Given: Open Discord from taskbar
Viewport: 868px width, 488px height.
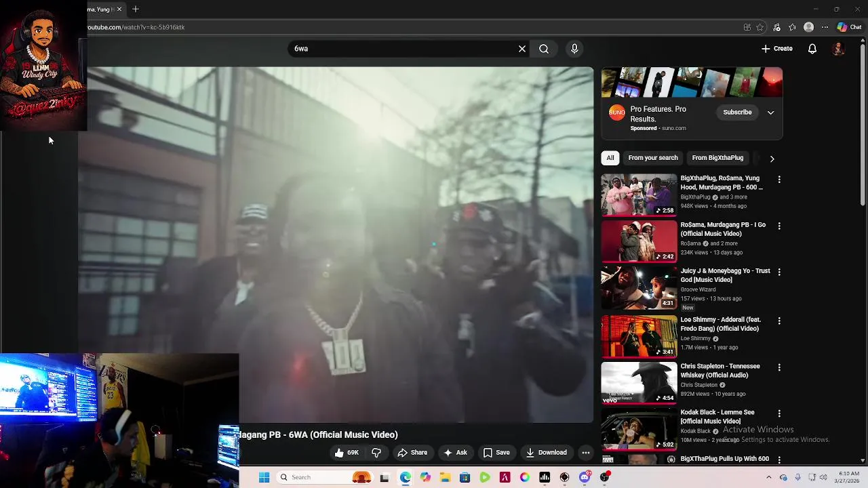Looking at the screenshot, I should coord(585,477).
